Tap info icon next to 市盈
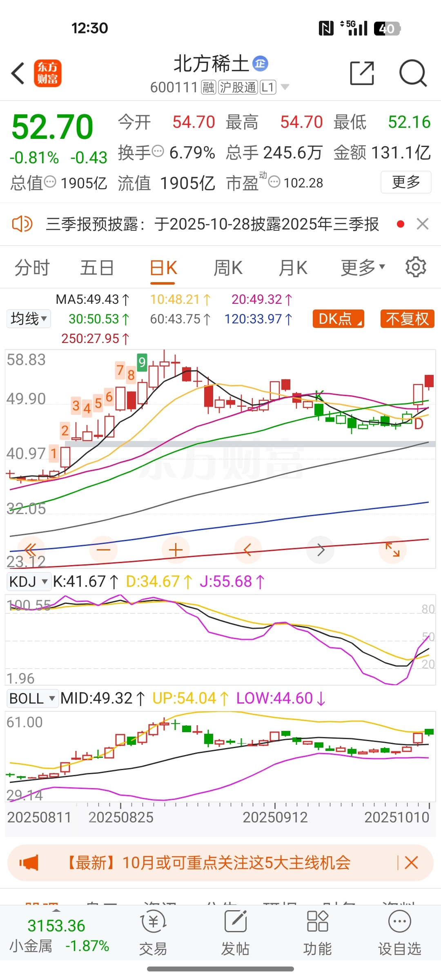441x980 pixels. pyautogui.click(x=274, y=182)
